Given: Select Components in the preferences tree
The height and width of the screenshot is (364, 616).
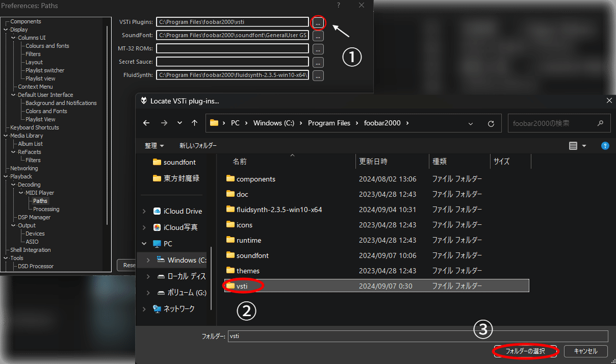Looking at the screenshot, I should 26,22.
